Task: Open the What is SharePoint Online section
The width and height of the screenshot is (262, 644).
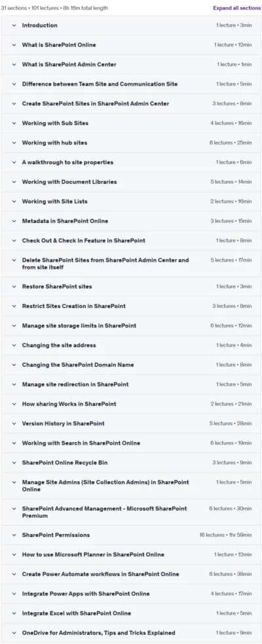Action: [x=59, y=44]
